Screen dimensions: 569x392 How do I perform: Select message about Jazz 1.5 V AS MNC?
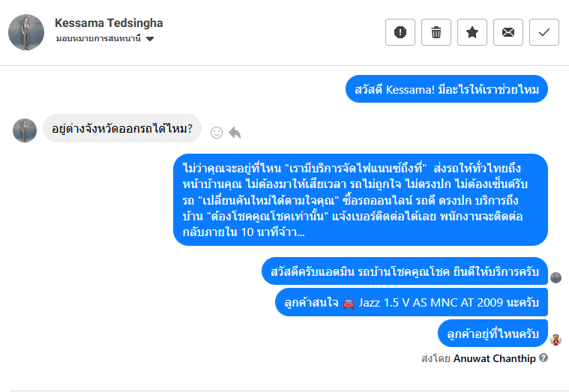(412, 302)
